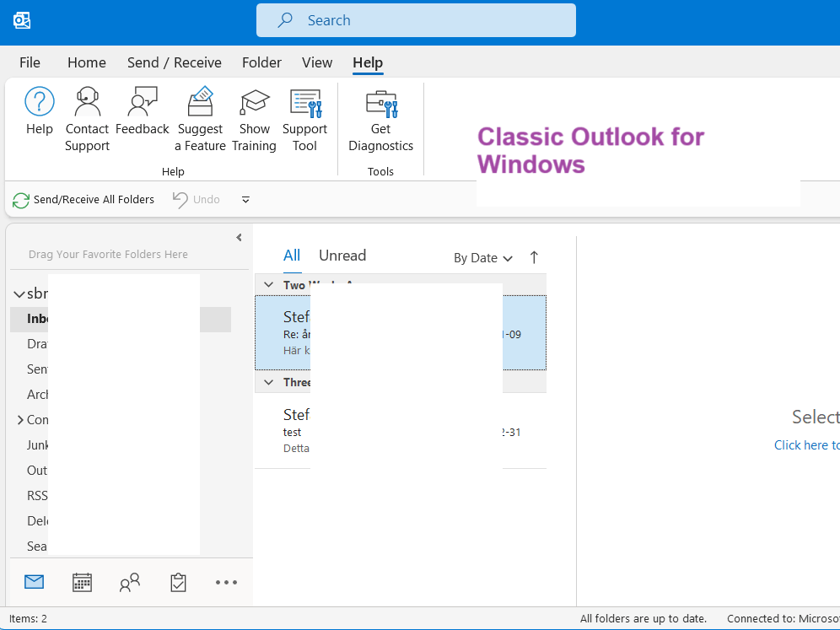Click the Items: 2 status bar text

(29, 619)
